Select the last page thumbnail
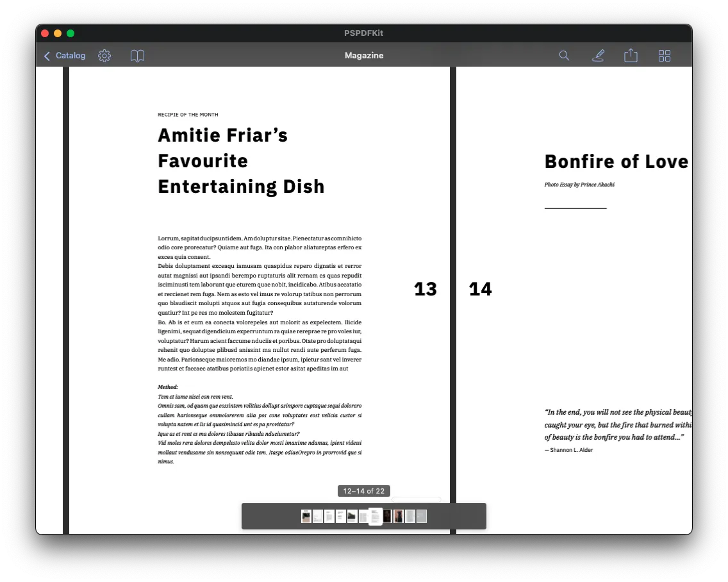Image resolution: width=728 pixels, height=582 pixels. [x=422, y=516]
